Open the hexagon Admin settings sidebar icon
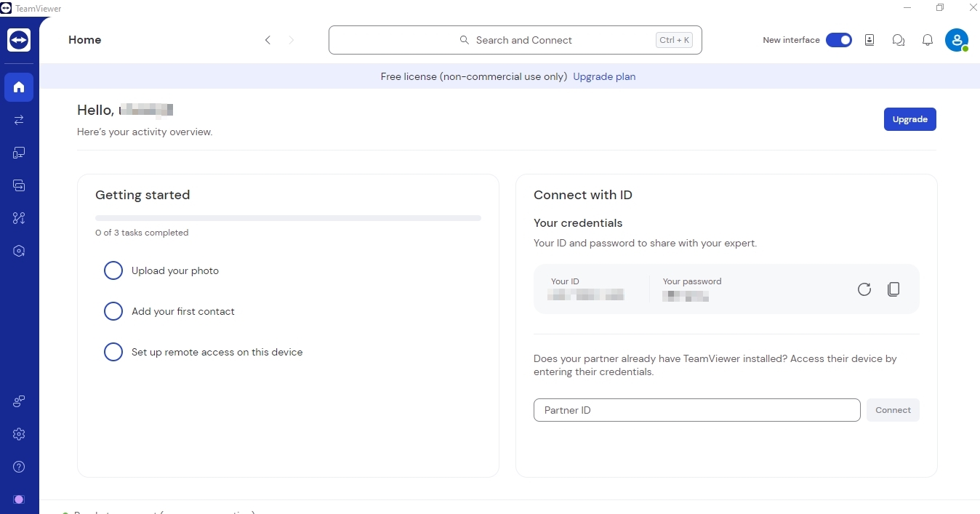 point(19,251)
